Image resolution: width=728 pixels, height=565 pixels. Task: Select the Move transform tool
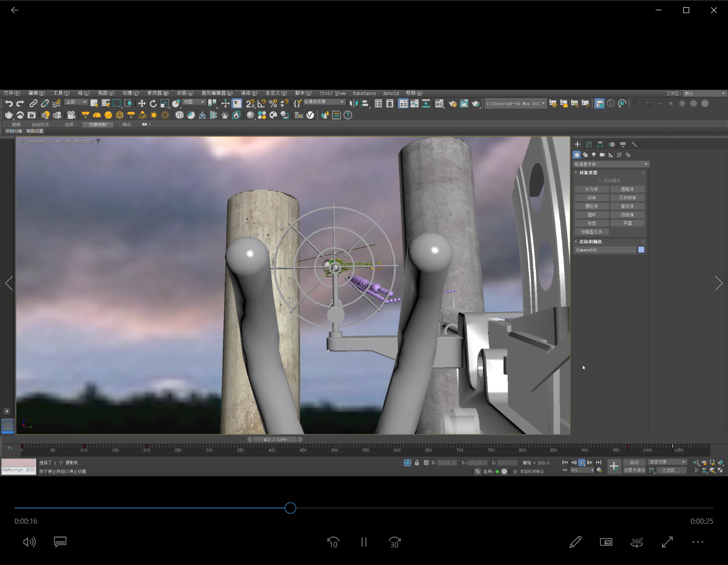pos(142,103)
